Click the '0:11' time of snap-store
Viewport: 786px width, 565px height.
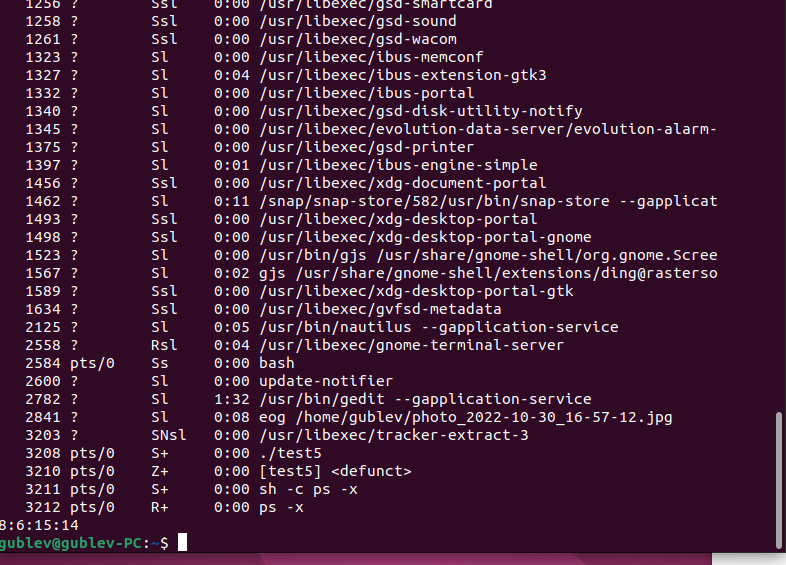click(232, 202)
